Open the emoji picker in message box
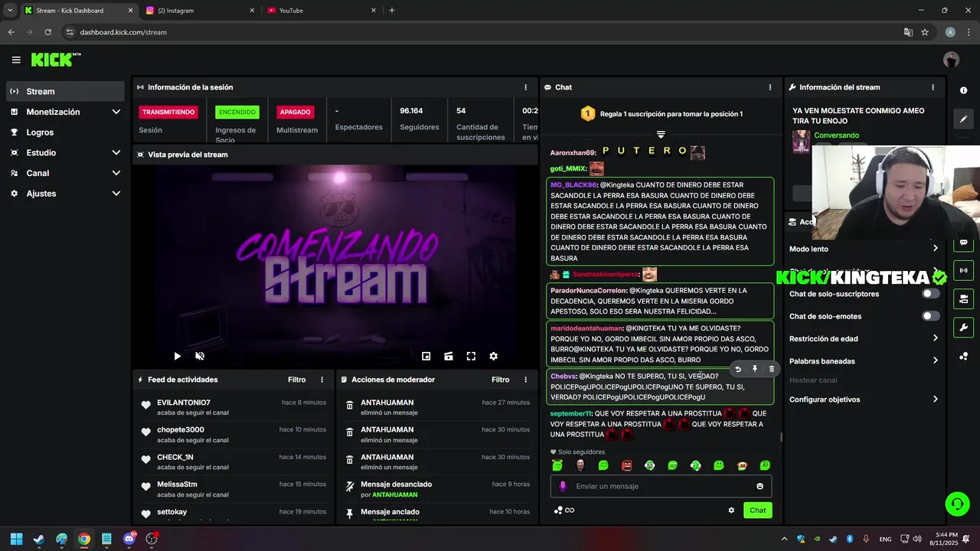The image size is (980, 551). coord(759,486)
